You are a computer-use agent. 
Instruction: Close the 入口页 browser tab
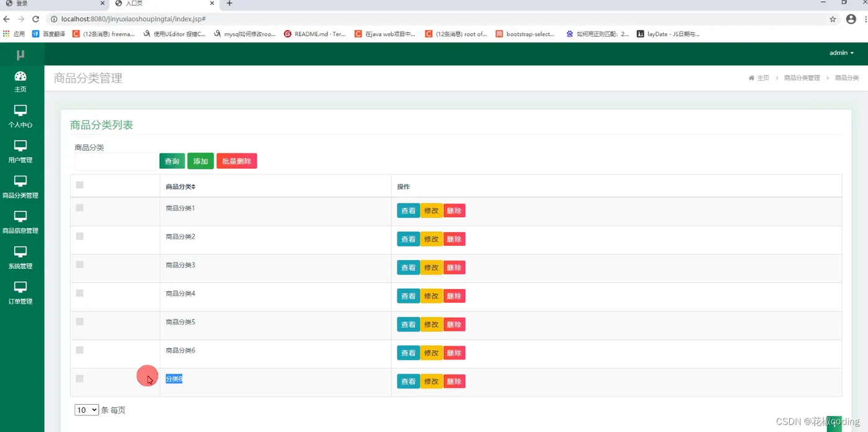pos(213,4)
